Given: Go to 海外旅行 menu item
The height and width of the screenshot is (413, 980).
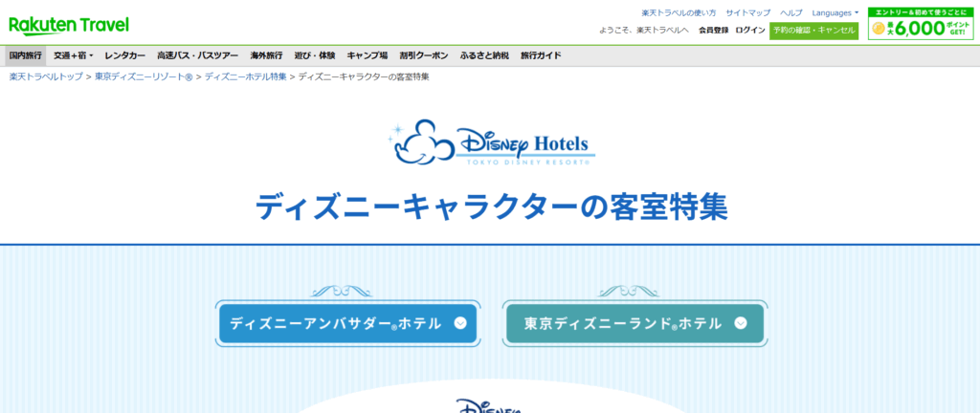Looking at the screenshot, I should (x=266, y=55).
